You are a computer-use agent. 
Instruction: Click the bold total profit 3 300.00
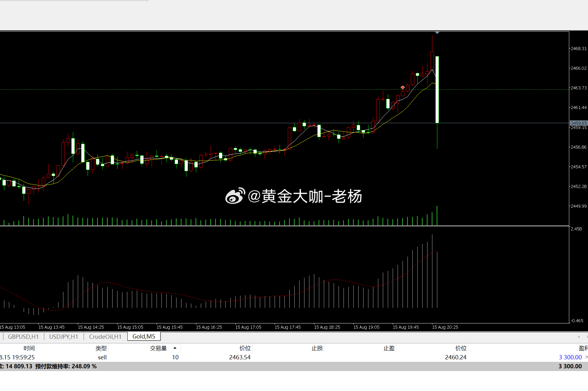[x=570, y=366]
